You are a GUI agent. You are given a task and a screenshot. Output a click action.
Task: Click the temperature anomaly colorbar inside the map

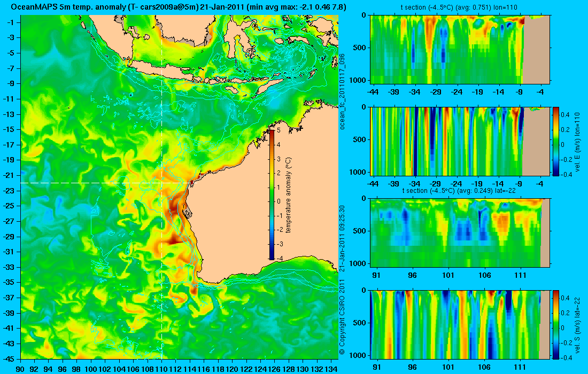(x=272, y=195)
